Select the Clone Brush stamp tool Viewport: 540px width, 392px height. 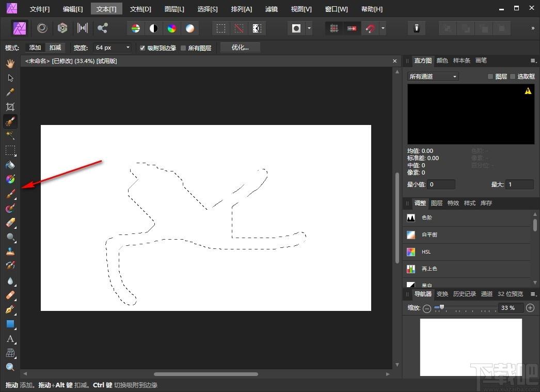pyautogui.click(x=10, y=252)
